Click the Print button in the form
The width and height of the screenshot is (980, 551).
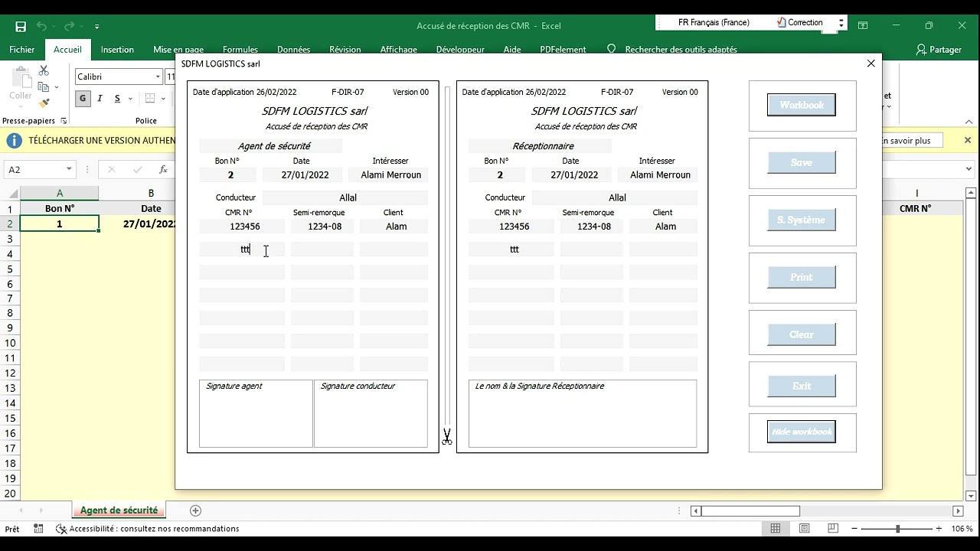pos(802,277)
